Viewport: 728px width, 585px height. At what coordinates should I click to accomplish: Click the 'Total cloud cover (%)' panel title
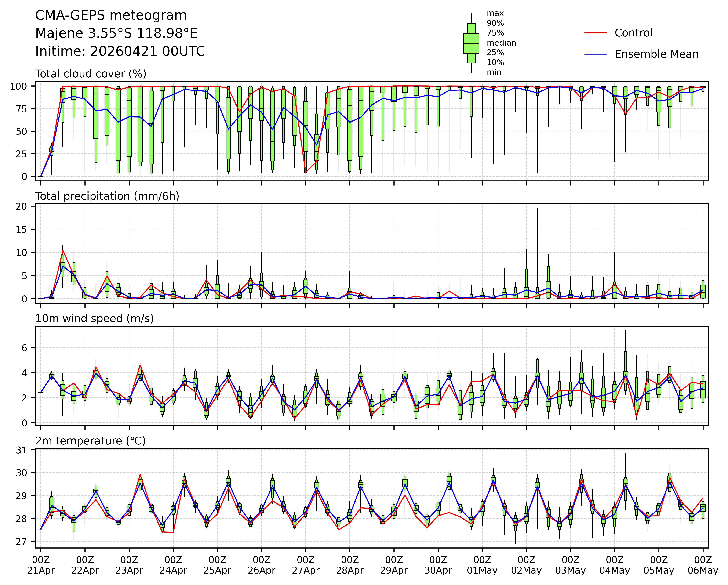pos(91,74)
